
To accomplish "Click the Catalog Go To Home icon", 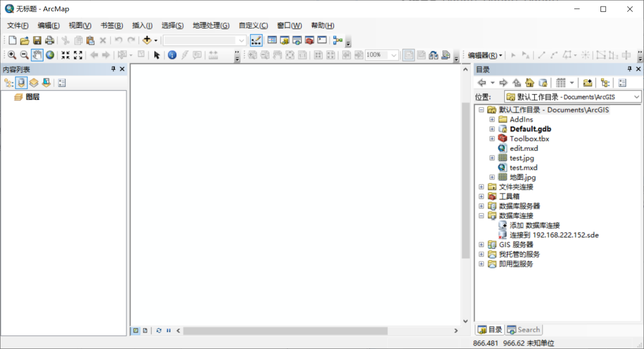I will pyautogui.click(x=530, y=83).
